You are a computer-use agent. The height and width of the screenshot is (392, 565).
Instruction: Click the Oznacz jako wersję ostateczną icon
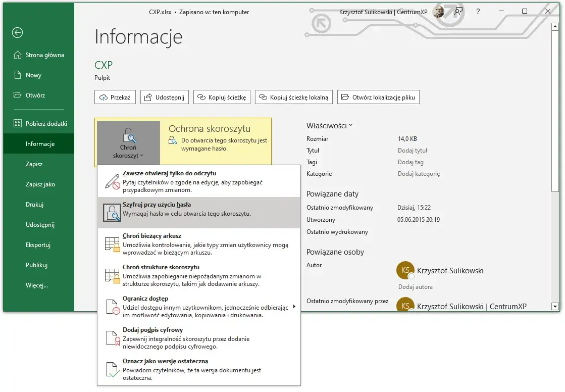(x=112, y=368)
